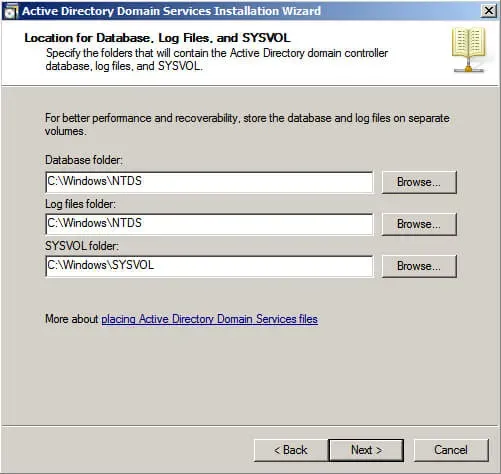The height and width of the screenshot is (474, 501).
Task: Browse for the Database folder
Action: (x=419, y=182)
